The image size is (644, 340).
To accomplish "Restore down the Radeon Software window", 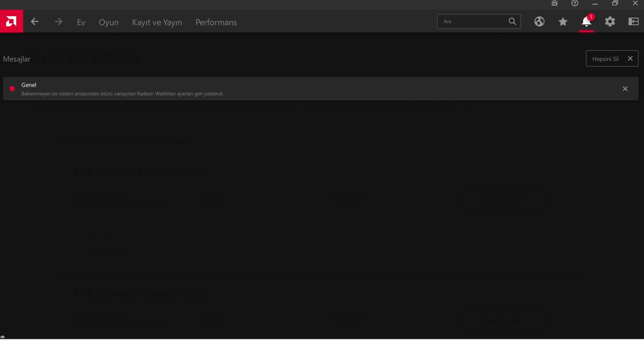I will point(615,4).
